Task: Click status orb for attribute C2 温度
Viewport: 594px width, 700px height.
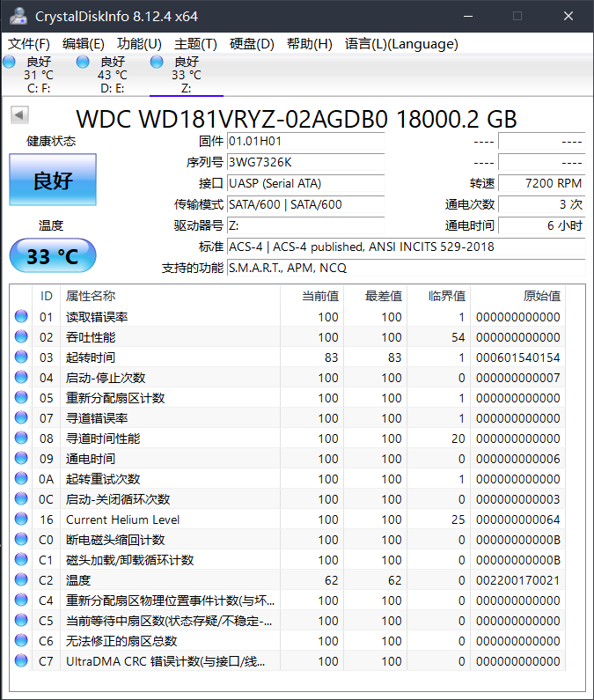Action: pyautogui.click(x=21, y=579)
